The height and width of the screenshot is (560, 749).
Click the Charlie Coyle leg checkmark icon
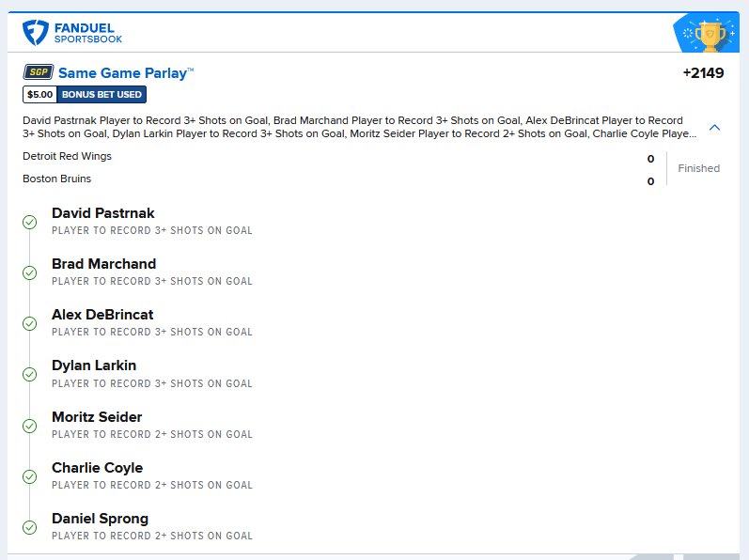coord(30,476)
